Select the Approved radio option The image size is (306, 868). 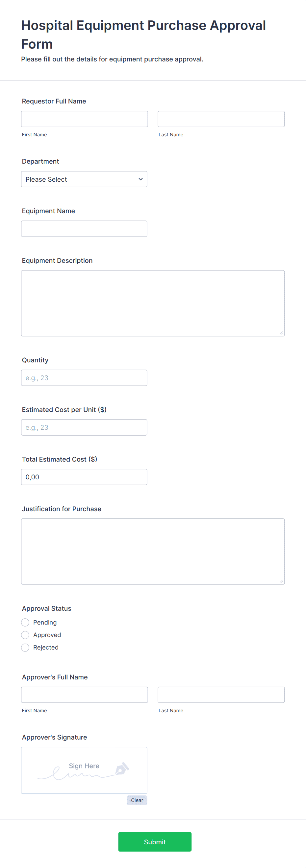coord(25,634)
